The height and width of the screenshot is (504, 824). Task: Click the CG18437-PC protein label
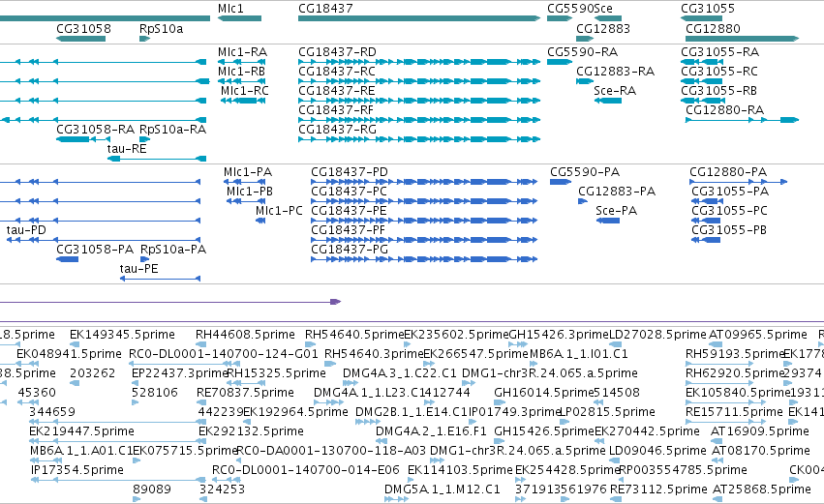pyautogui.click(x=349, y=192)
